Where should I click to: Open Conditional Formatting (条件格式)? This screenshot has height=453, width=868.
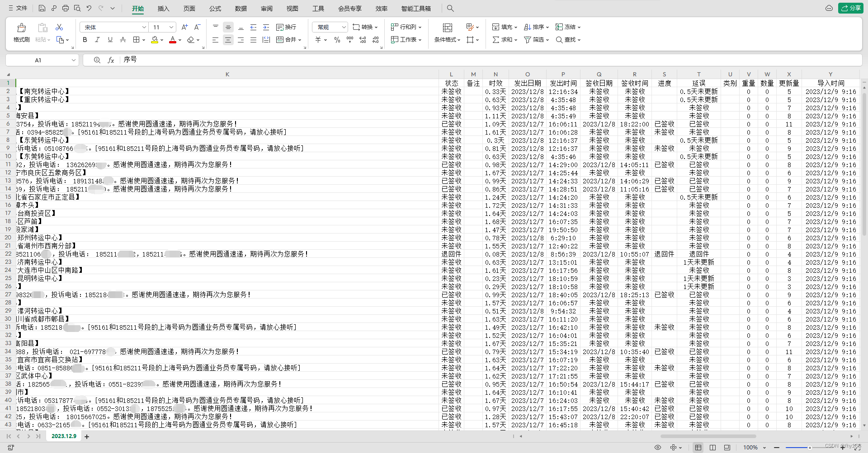tap(447, 33)
